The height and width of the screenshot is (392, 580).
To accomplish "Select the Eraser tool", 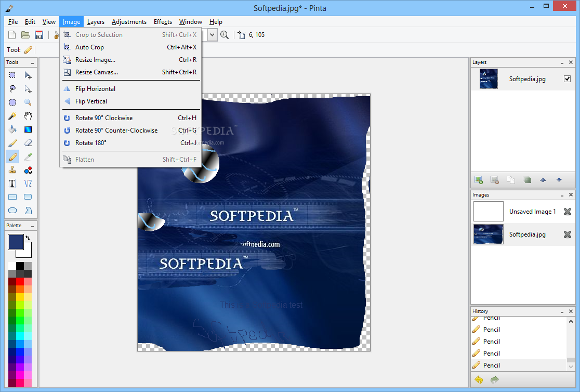I will [28, 143].
